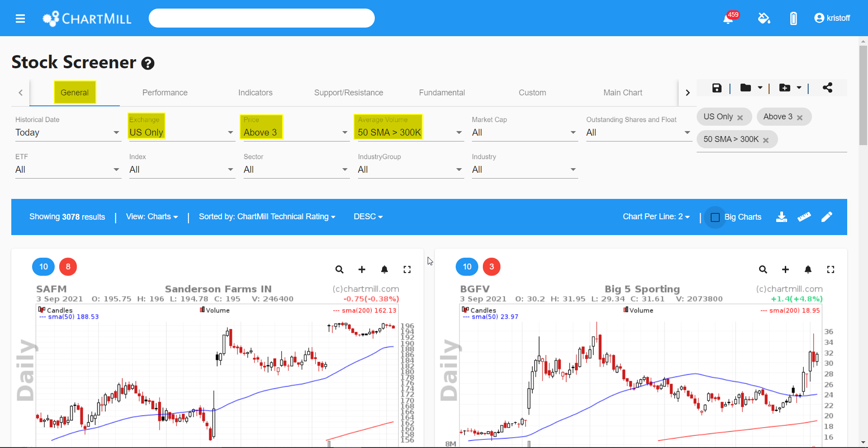Open the Price filter dropdown
868x448 pixels.
(x=297, y=132)
